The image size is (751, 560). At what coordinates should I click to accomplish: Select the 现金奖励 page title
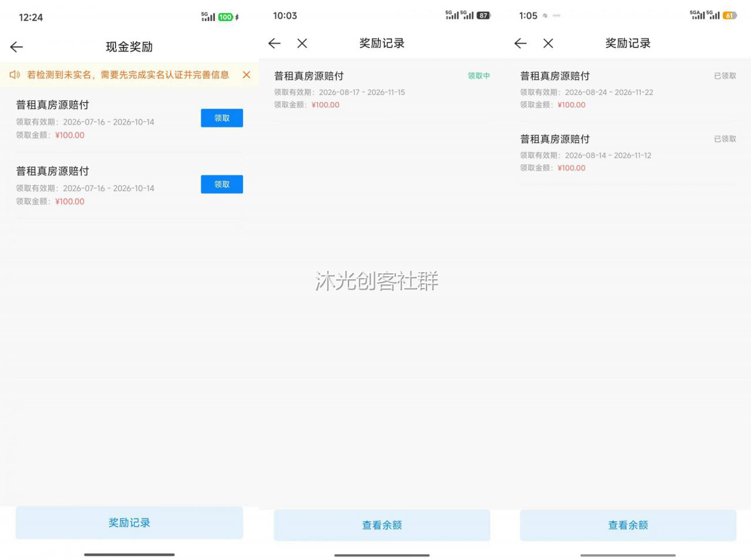coord(129,47)
